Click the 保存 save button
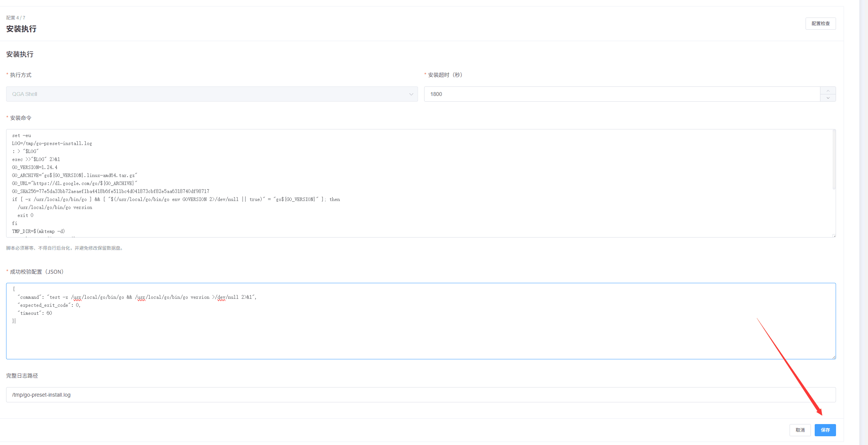868x445 pixels. coord(825,430)
